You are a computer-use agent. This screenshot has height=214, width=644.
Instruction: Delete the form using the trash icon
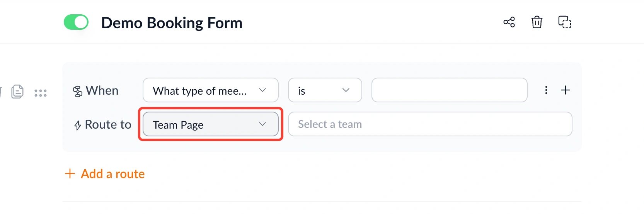click(x=537, y=22)
